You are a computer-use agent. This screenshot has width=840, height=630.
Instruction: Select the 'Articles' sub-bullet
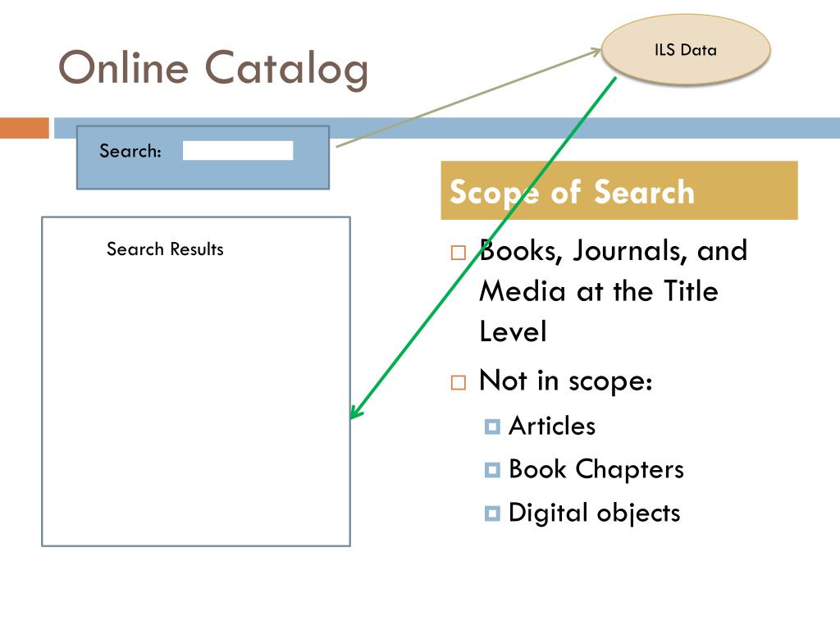point(552,426)
